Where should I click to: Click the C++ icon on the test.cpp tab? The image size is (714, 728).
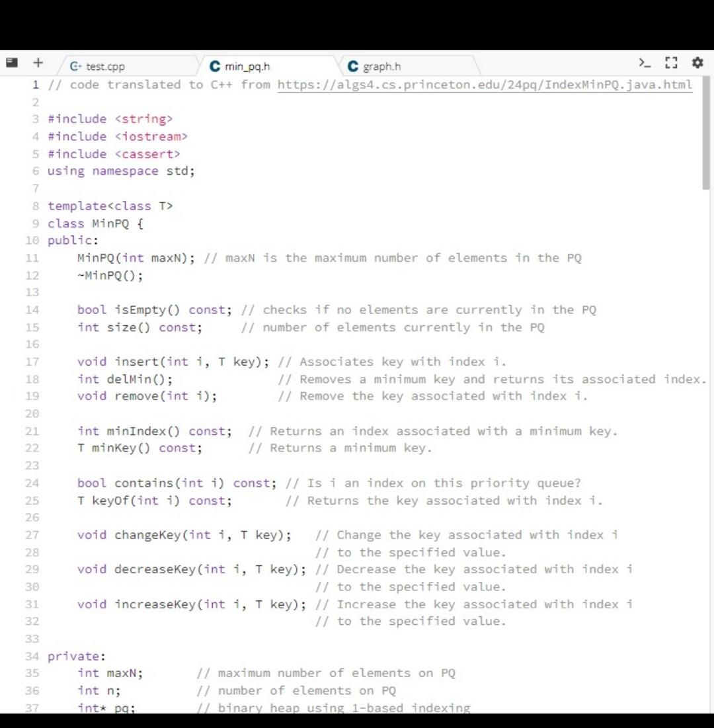click(75, 66)
